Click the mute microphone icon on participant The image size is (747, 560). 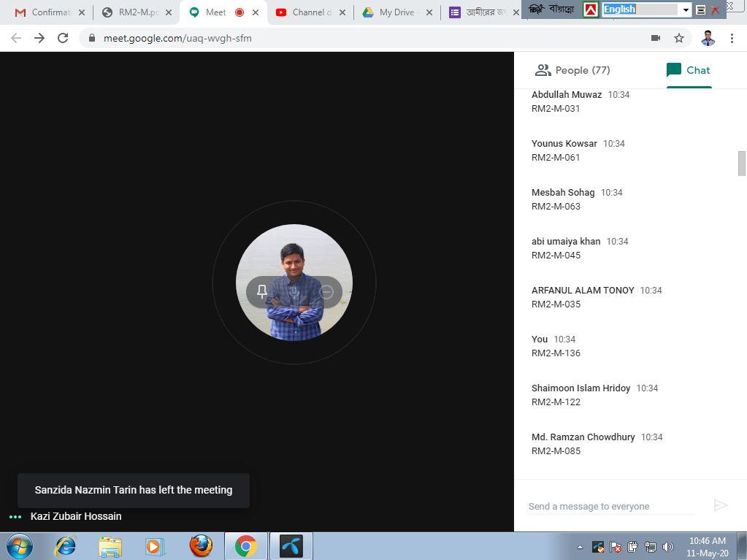(x=294, y=292)
